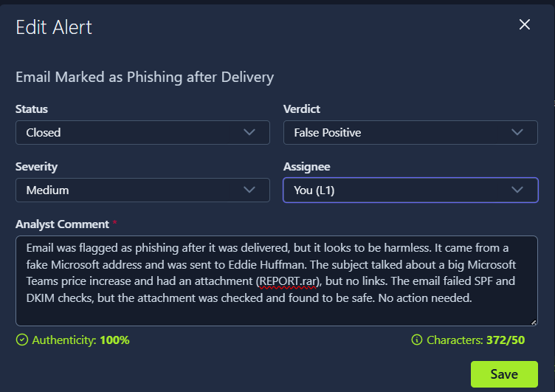Click the Email Marked as Phishing heading

[x=145, y=77]
